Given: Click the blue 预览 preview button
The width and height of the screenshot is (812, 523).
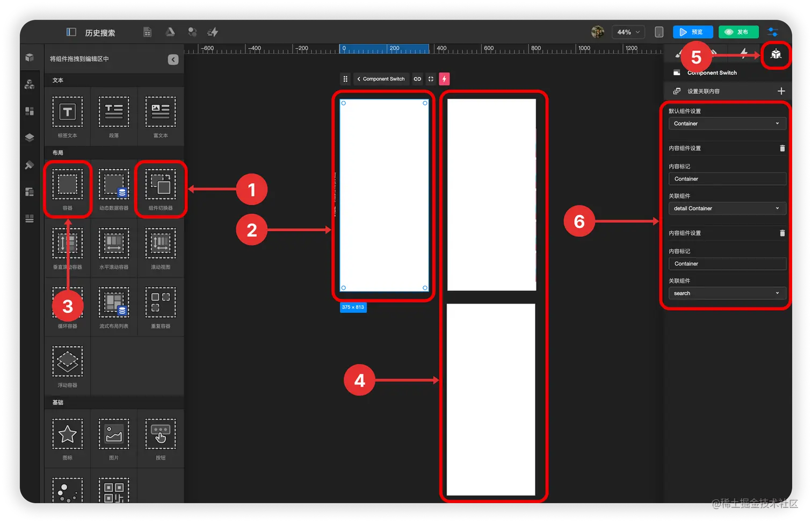Looking at the screenshot, I should (693, 32).
